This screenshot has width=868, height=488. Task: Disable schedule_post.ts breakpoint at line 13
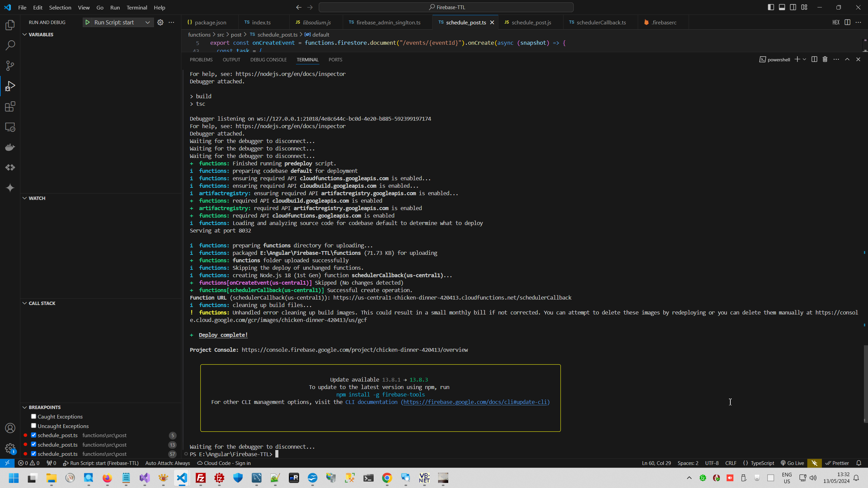pyautogui.click(x=34, y=444)
